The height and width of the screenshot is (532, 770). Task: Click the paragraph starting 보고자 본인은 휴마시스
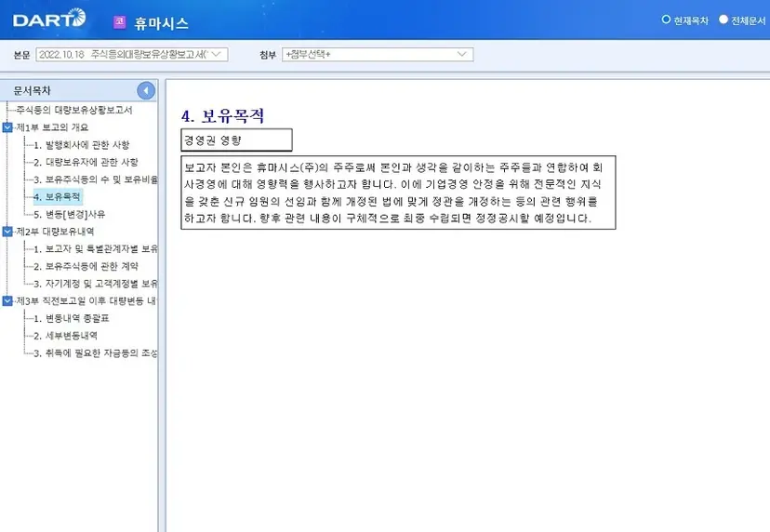point(398,193)
